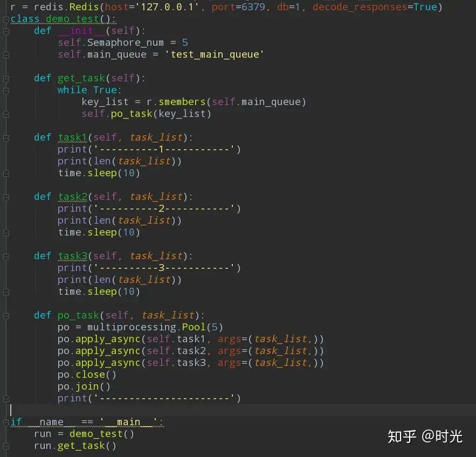Click 'close' in po.close()

(90, 375)
